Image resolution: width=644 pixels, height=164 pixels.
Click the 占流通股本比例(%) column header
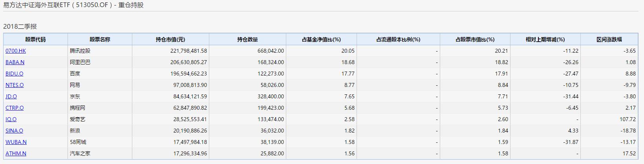398,39
